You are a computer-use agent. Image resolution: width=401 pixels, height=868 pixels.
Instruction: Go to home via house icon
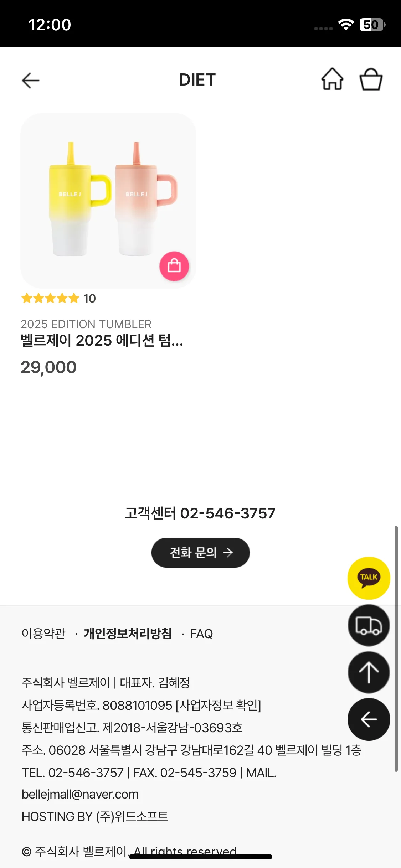coord(332,79)
